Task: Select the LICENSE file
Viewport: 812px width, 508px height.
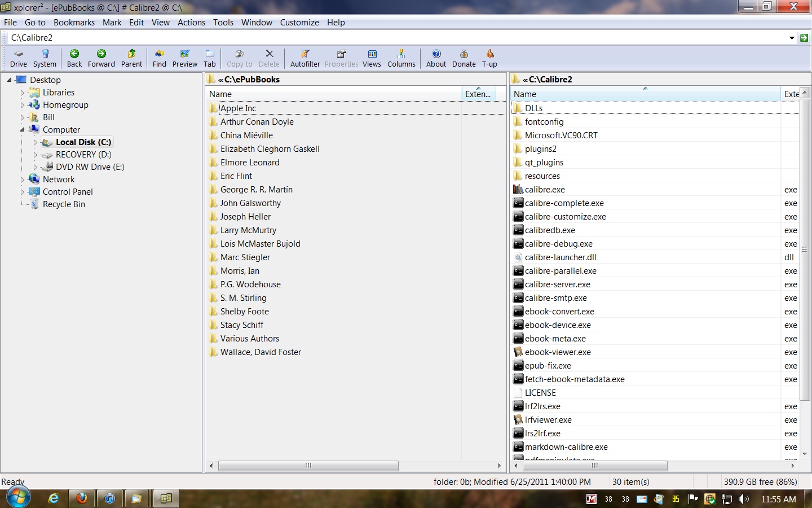Action: [540, 393]
